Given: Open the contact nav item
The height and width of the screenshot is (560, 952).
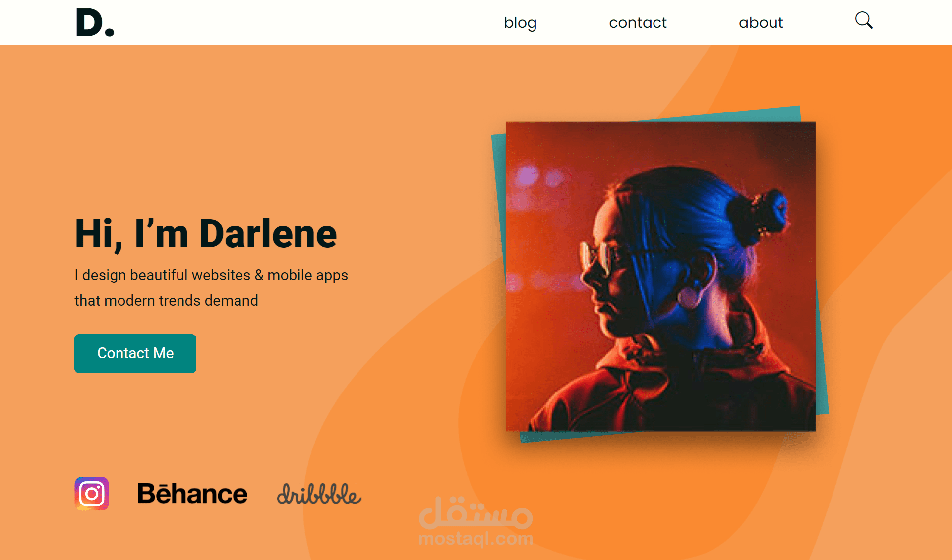Looking at the screenshot, I should (x=638, y=23).
